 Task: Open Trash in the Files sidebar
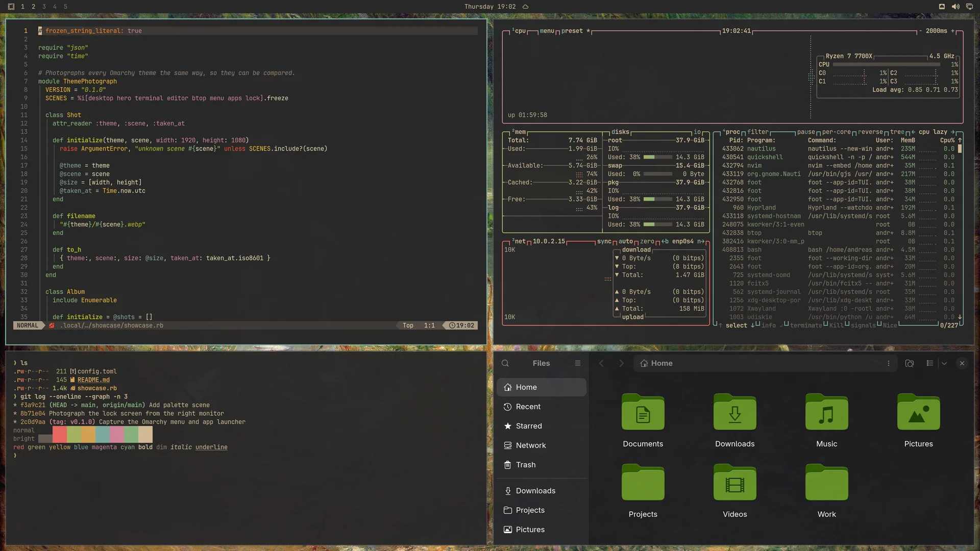542,465
